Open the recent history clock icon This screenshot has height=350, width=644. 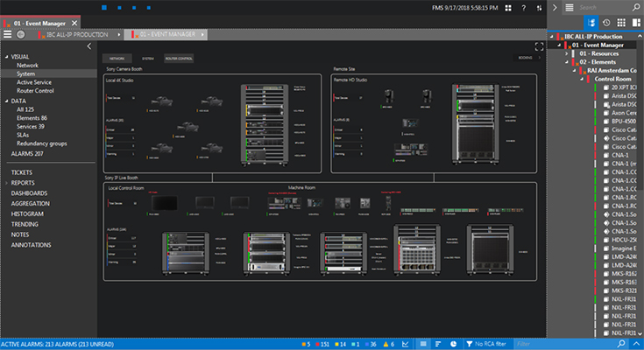point(606,22)
